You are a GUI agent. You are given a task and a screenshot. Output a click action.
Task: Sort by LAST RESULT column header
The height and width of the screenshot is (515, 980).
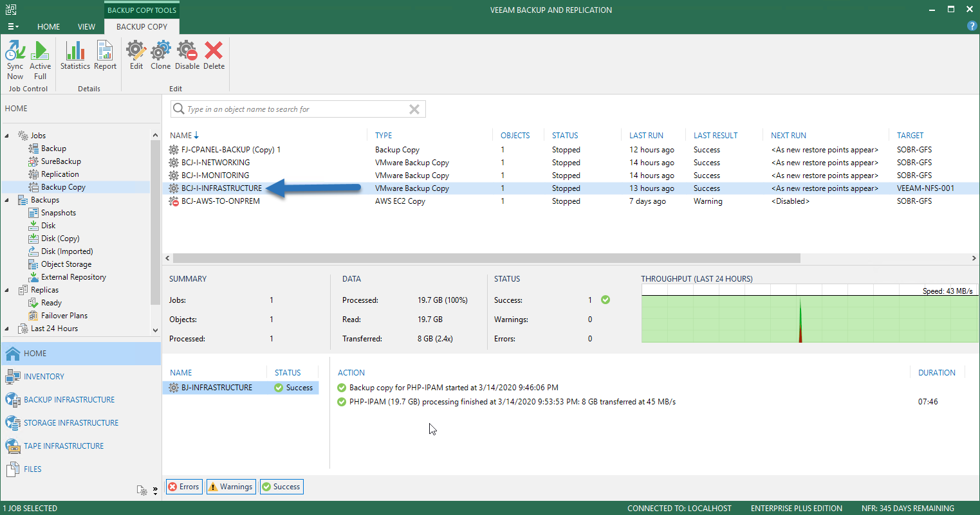click(716, 136)
